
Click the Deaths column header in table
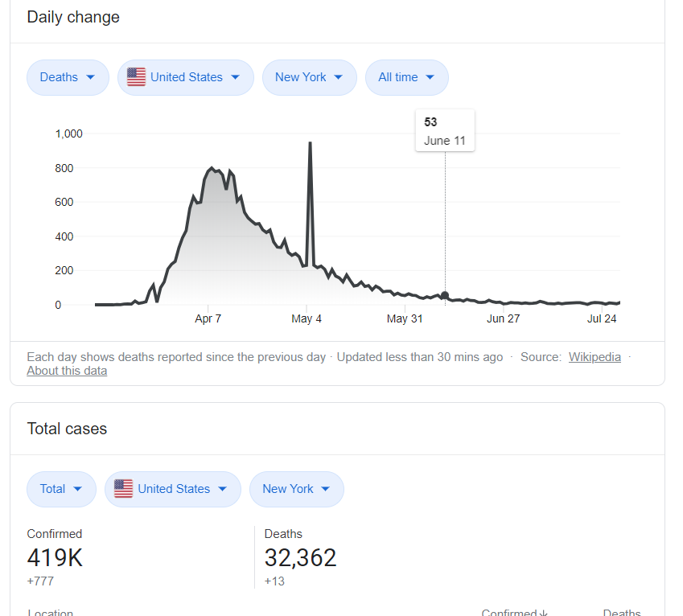click(x=621, y=612)
